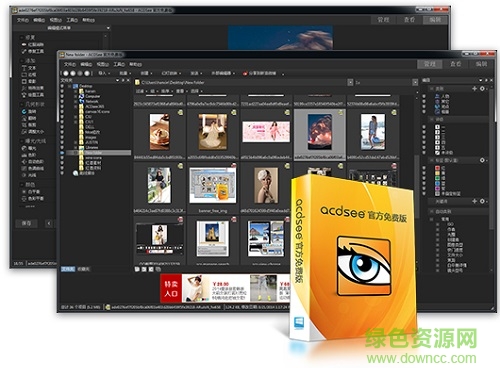The image size is (500, 377).
Task: Open the Help menu in front window
Action: 135,64
